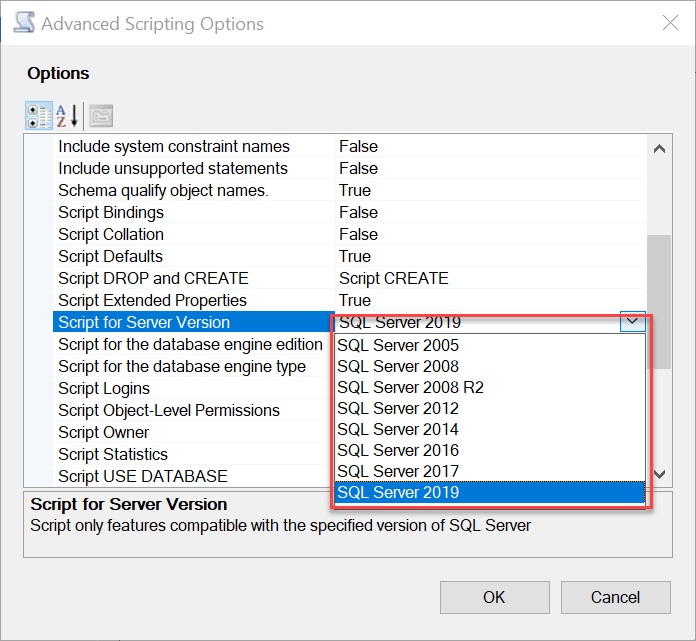Pick SQL Server 2008 R2 option
Viewport: 696px width, 641px height.
490,387
